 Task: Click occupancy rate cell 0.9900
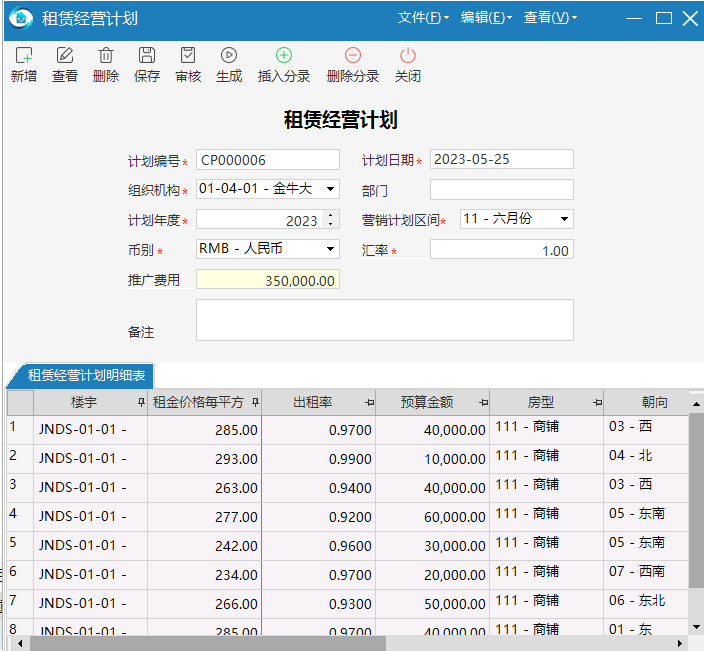coord(319,459)
